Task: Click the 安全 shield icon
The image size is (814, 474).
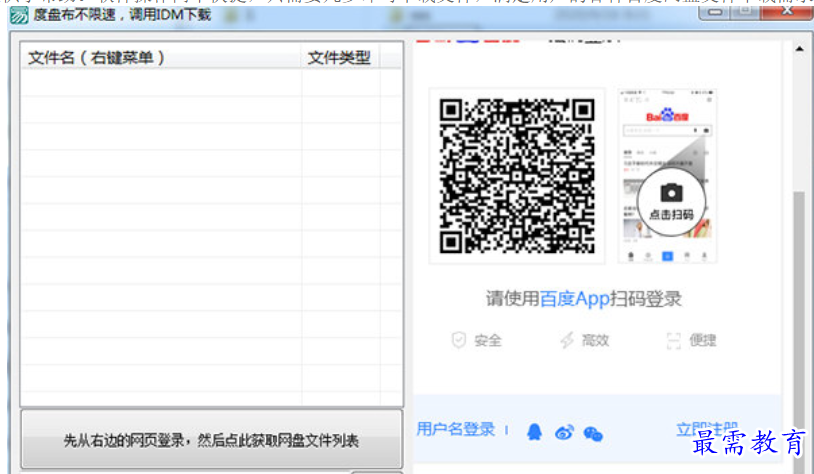Action: (459, 340)
